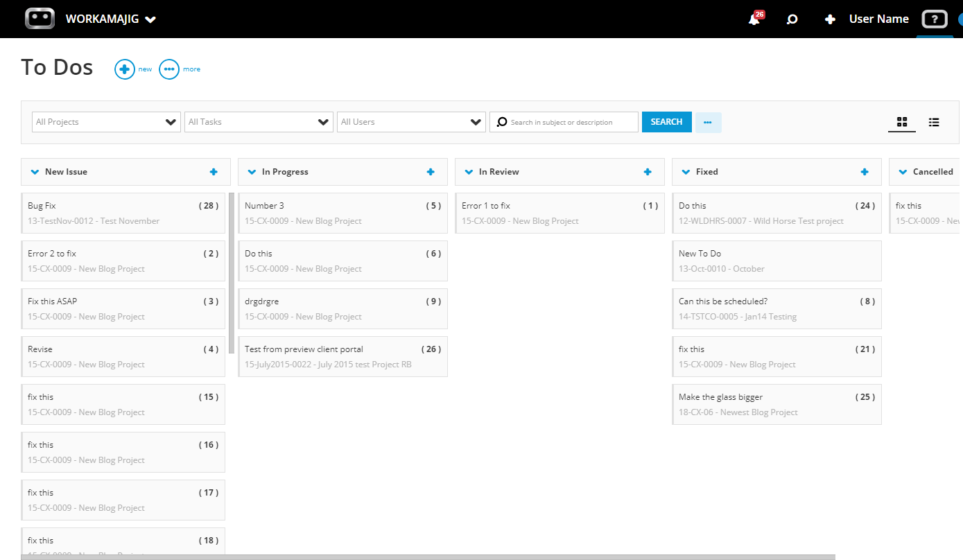This screenshot has width=963, height=560.
Task: Open the Can this be scheduled? card
Action: click(x=777, y=308)
